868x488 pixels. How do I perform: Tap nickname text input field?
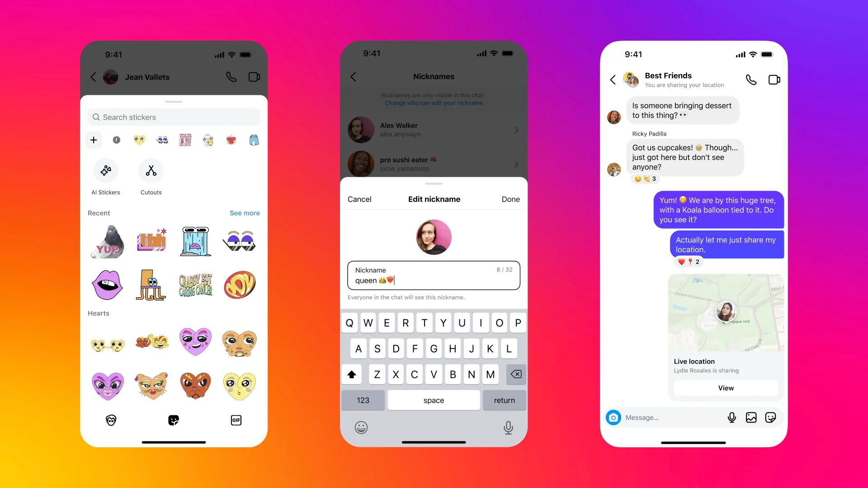(434, 275)
